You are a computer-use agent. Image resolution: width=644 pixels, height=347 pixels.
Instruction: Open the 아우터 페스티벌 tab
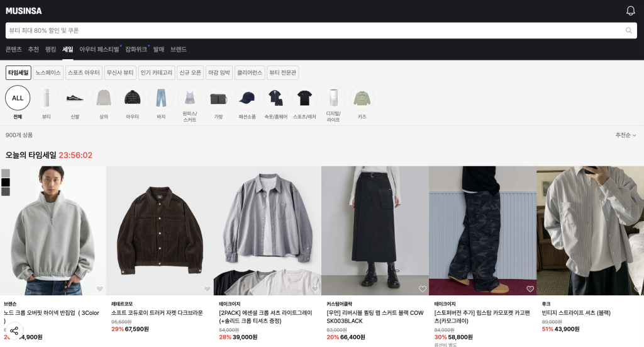coord(99,49)
